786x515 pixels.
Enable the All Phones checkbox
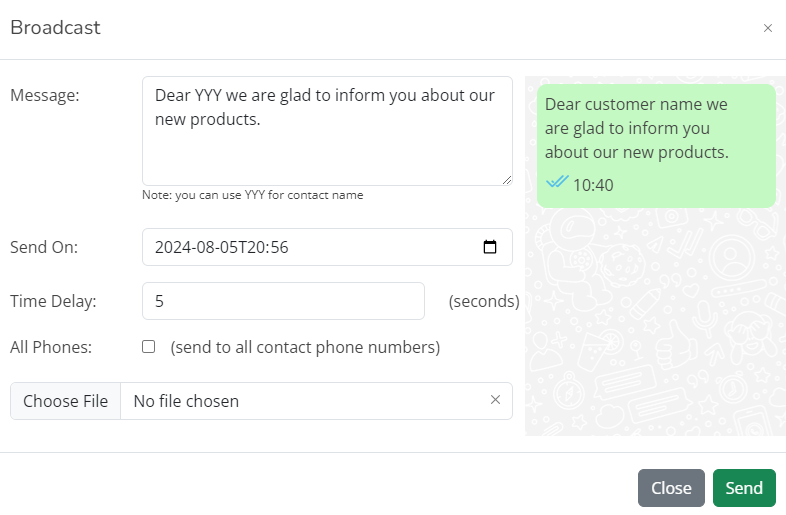(x=149, y=347)
